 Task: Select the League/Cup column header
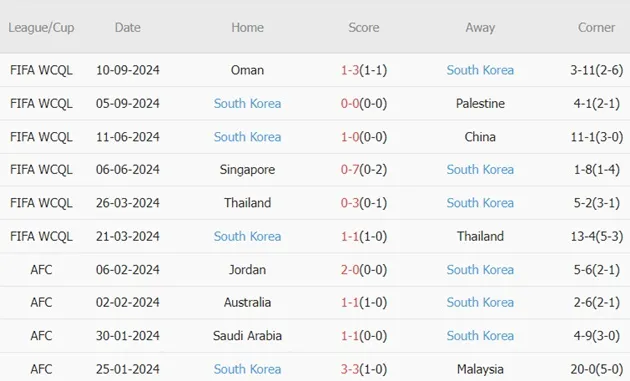[x=41, y=27]
